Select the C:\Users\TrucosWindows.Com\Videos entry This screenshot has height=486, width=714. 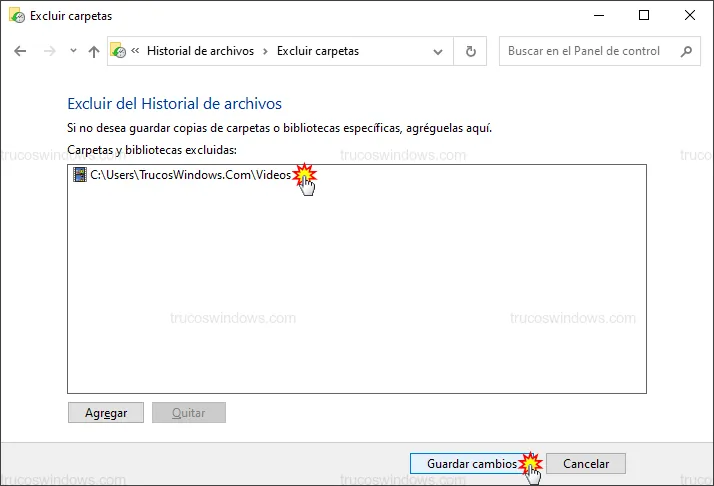point(190,175)
